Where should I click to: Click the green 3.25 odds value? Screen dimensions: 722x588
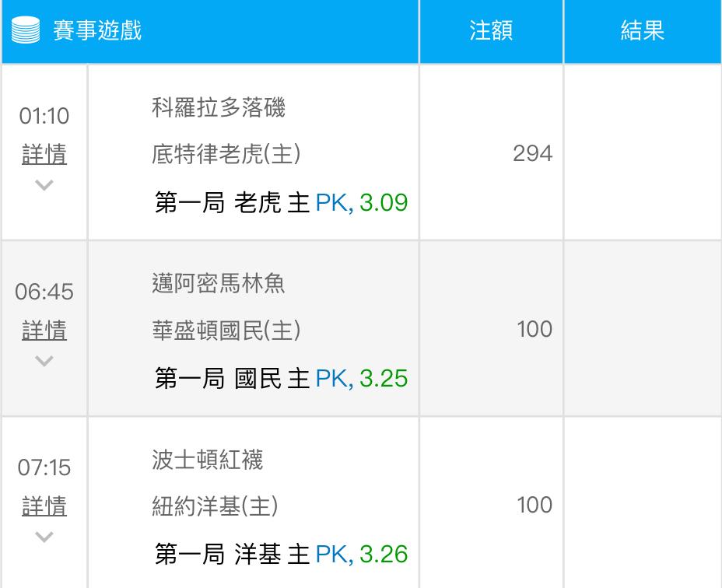(384, 379)
